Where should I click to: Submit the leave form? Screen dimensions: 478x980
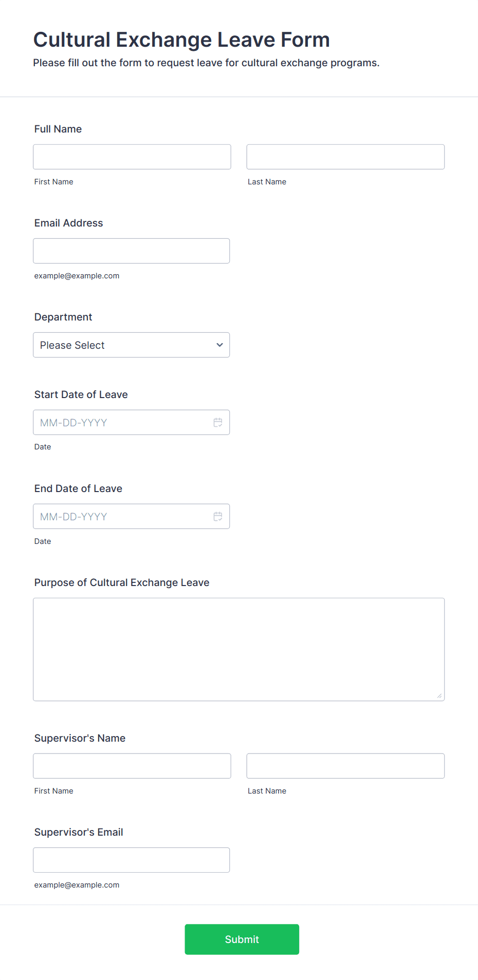point(242,939)
